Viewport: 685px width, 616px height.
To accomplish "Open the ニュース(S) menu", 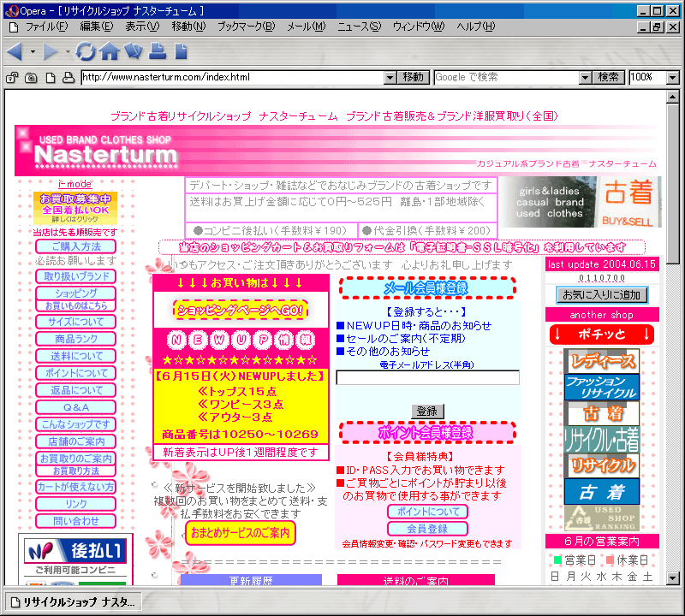I will (x=359, y=27).
